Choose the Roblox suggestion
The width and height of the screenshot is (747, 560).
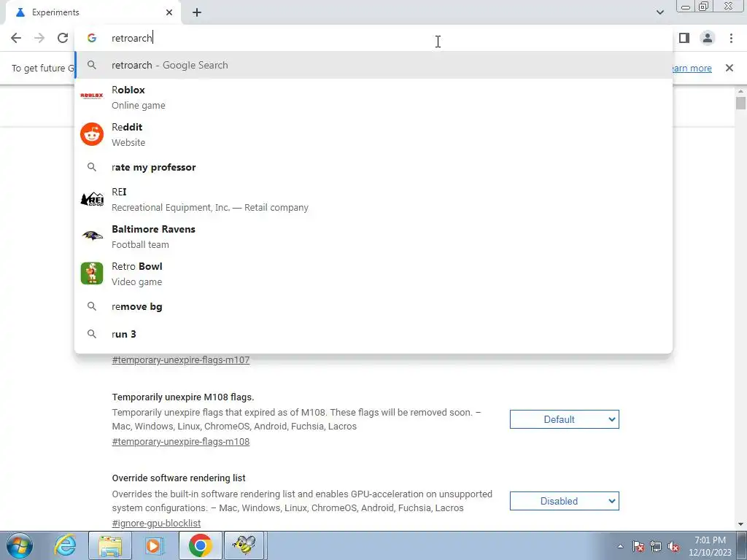373,97
